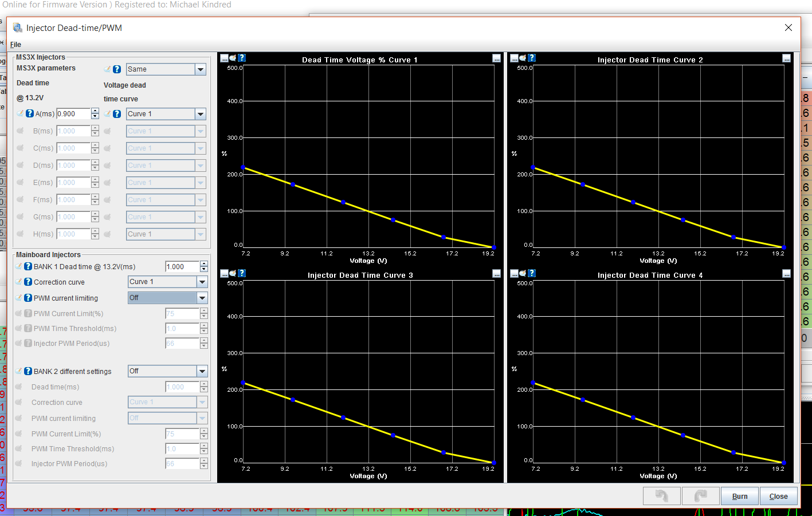The image size is (812, 516).
Task: Open Mainboard Correction curve dropdown
Action: pos(202,282)
